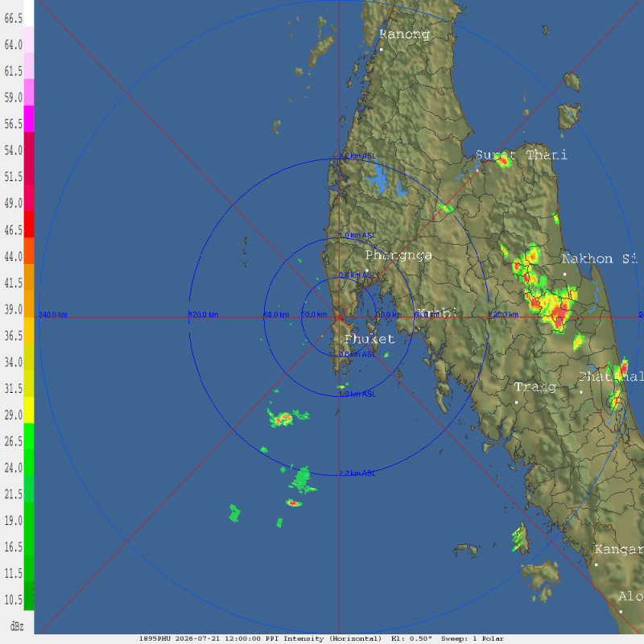This screenshot has height=644, width=644.
Task: Select the Phangnga city label
Action: pos(398,255)
